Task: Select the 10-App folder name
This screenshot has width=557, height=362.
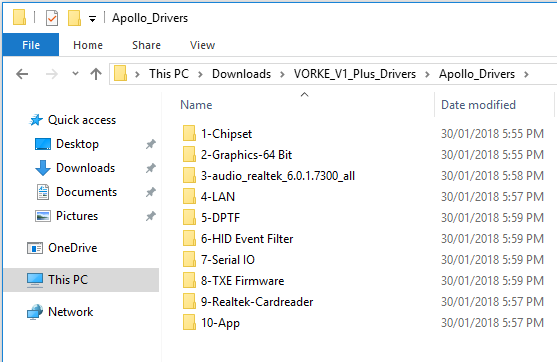Action: point(220,323)
